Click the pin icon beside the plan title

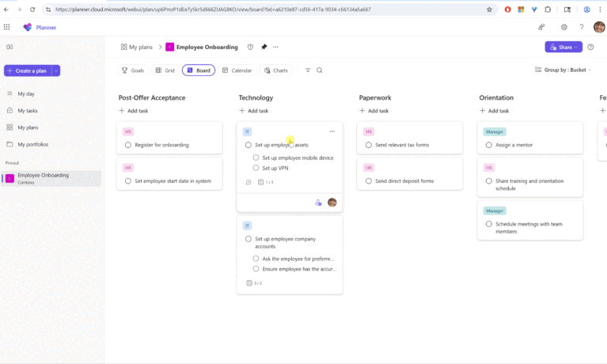click(264, 47)
